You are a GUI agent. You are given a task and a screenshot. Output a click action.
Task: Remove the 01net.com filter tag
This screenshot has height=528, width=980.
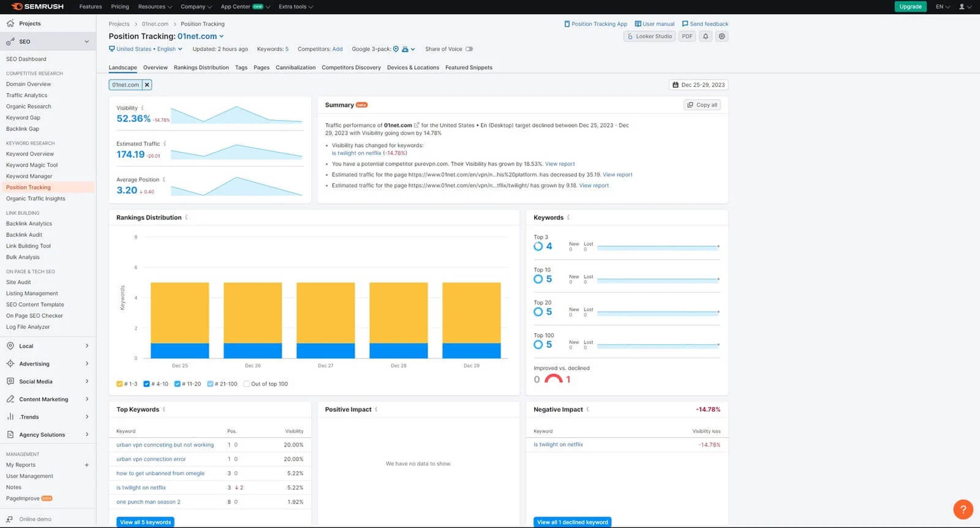point(147,85)
